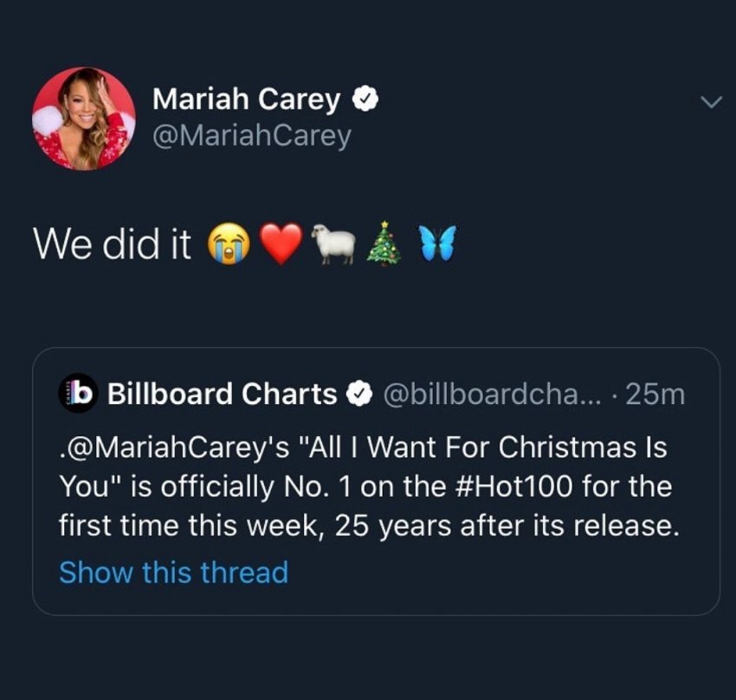The height and width of the screenshot is (700, 736).
Task: Expand the tweet options chevron menu
Action: (710, 102)
